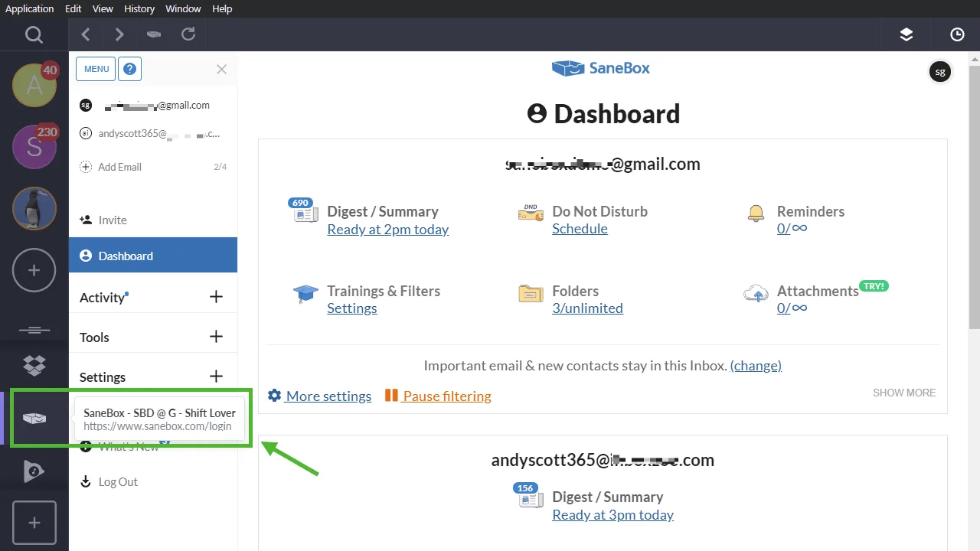Switch to the A workspace with 40 badge
Screen dimensions: 980x551
click(x=34, y=84)
